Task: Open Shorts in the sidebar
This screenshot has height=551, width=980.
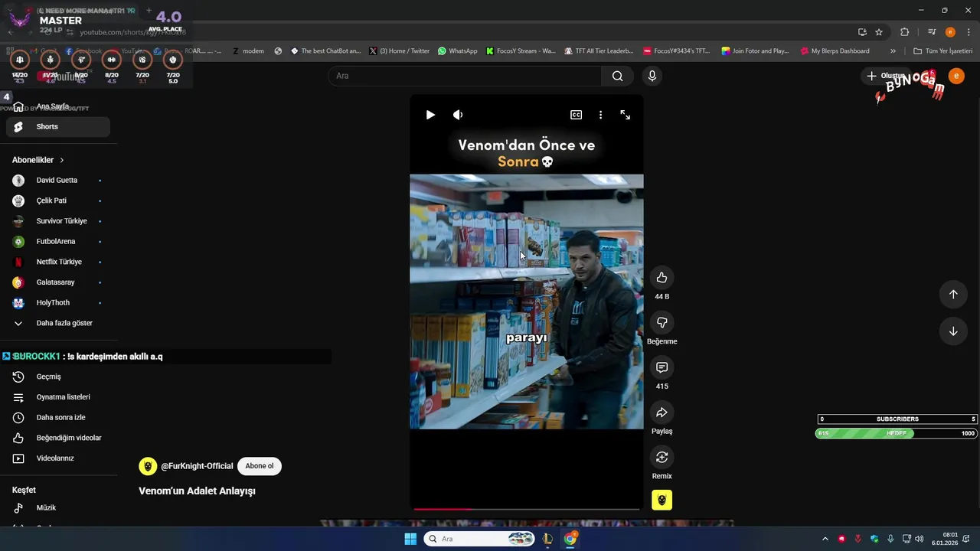Action: pyautogui.click(x=57, y=127)
